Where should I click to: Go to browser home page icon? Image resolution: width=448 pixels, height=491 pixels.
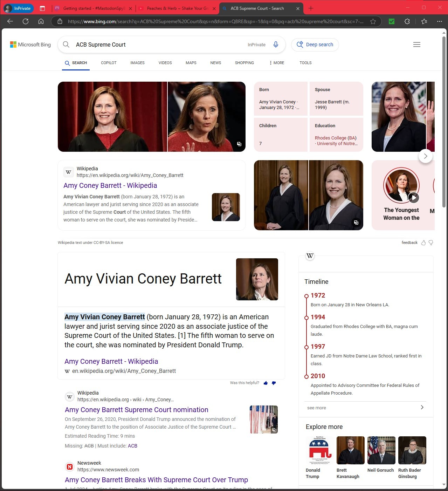41,21
